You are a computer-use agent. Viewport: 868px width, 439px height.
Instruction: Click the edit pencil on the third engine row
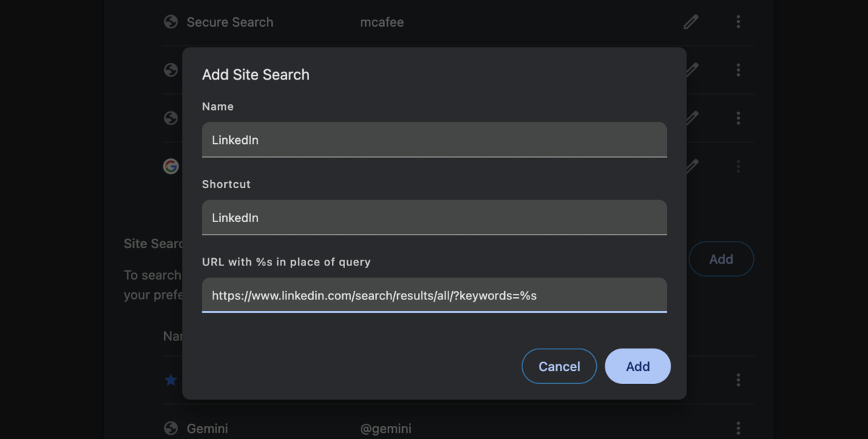tap(690, 118)
